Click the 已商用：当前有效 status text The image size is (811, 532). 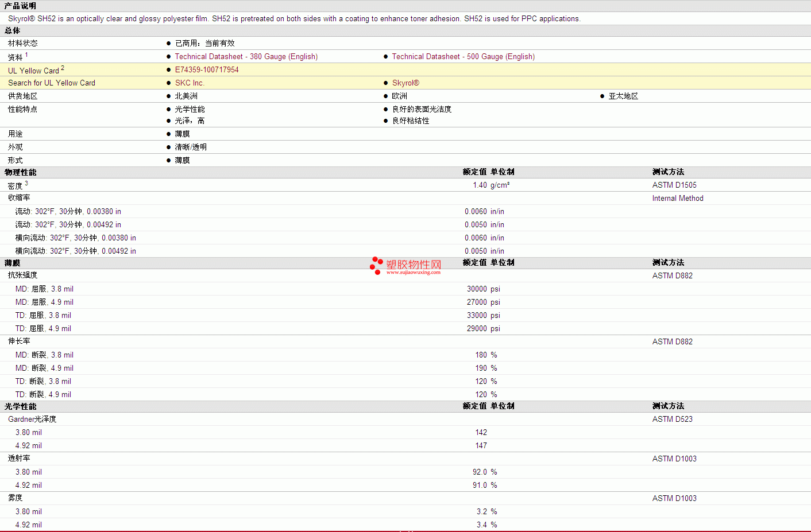[204, 43]
